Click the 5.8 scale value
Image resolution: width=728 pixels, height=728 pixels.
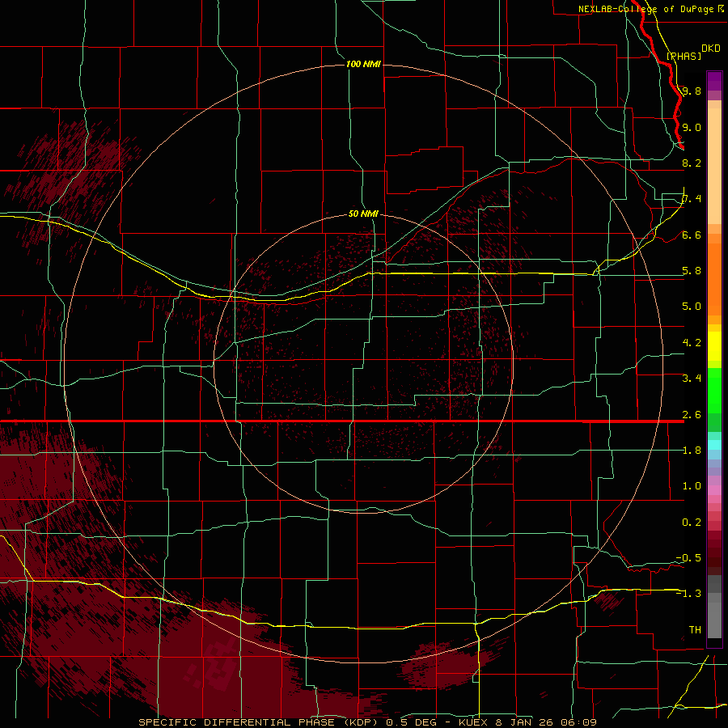tap(692, 271)
